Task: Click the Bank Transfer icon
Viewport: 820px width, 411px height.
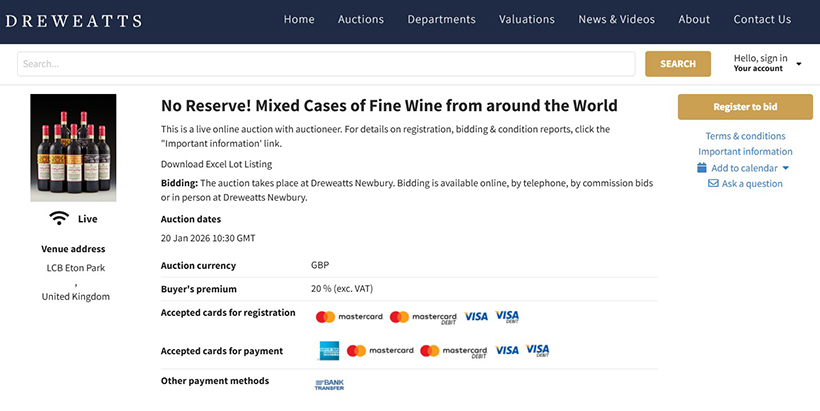Action: (329, 385)
